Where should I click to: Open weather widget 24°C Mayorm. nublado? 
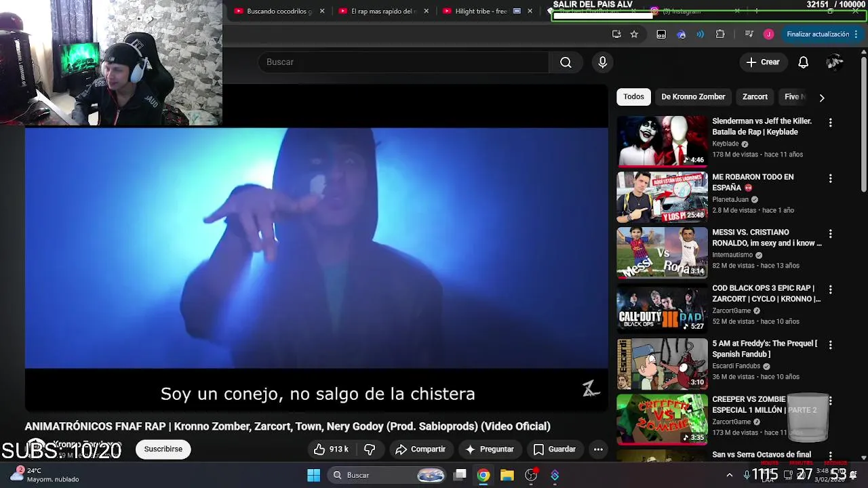(44, 474)
